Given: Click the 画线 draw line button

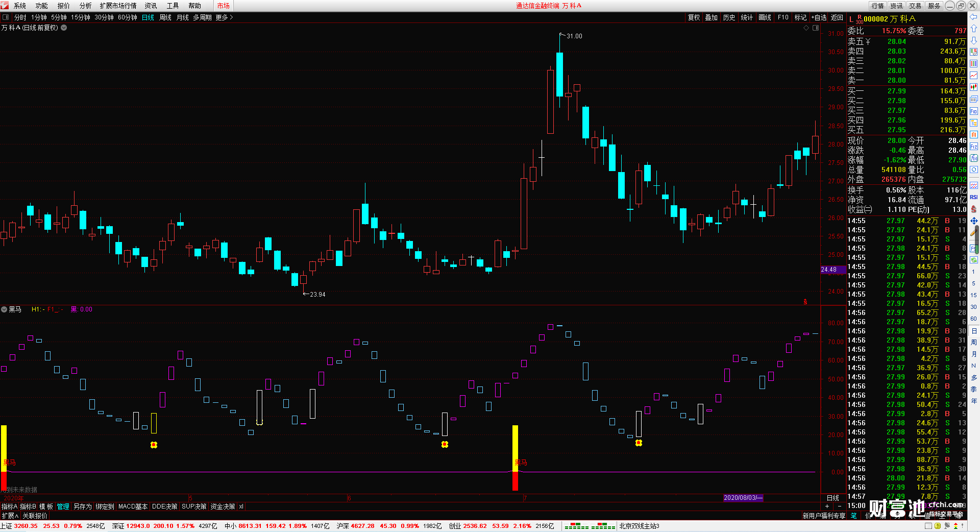Looking at the screenshot, I should (765, 17).
